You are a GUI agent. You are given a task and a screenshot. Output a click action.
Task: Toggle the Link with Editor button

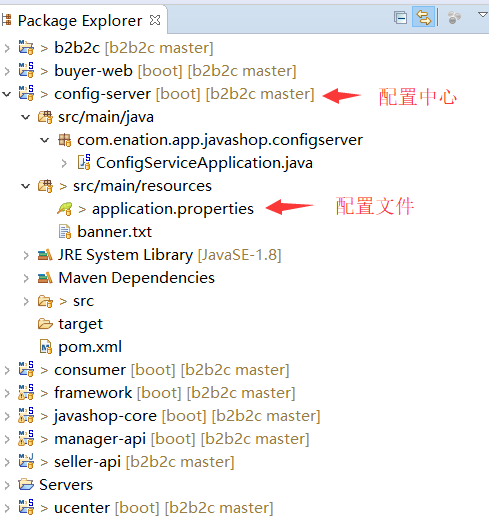(423, 18)
